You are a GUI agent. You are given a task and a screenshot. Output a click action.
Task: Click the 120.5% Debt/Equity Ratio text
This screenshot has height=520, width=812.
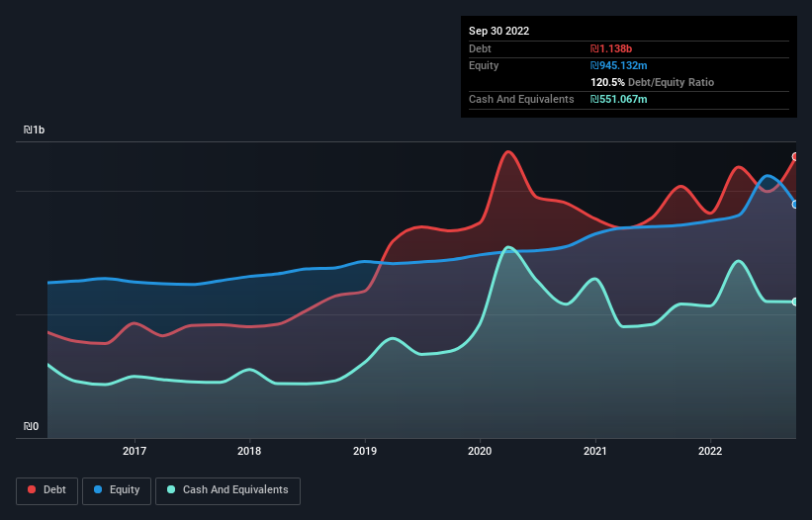tap(652, 83)
